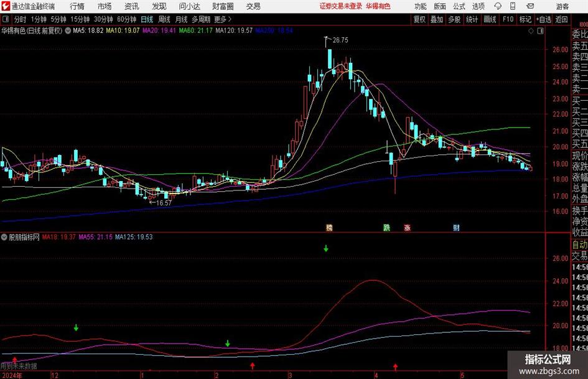Click the MA5: 18.82 label

pyautogui.click(x=88, y=30)
